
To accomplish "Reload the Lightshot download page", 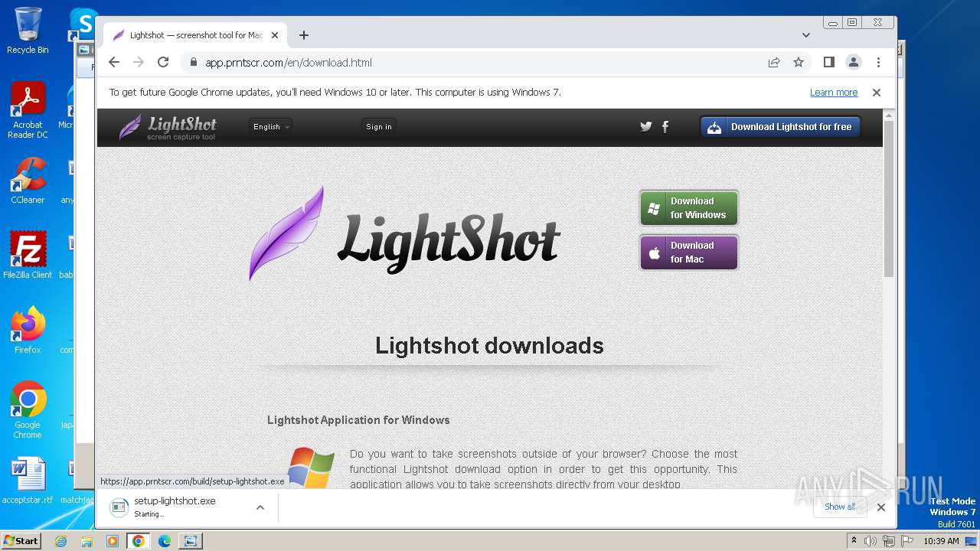I will tap(163, 62).
